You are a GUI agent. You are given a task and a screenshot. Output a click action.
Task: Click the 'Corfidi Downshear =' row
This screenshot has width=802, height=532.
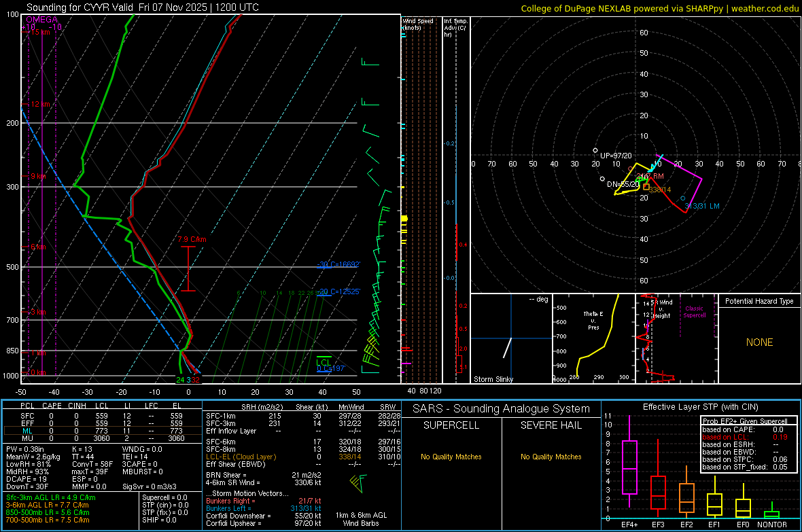coord(264,516)
